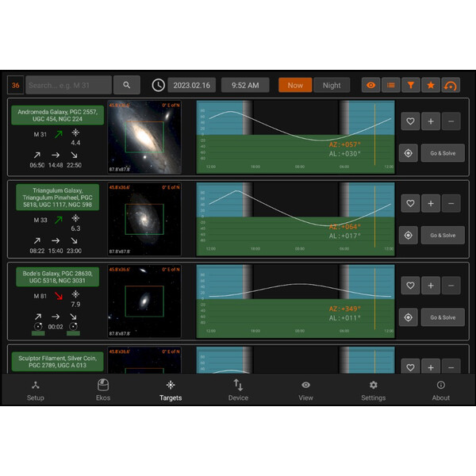This screenshot has width=476, height=476.
Task: Open the orange filter funnel icon
Action: [x=410, y=85]
